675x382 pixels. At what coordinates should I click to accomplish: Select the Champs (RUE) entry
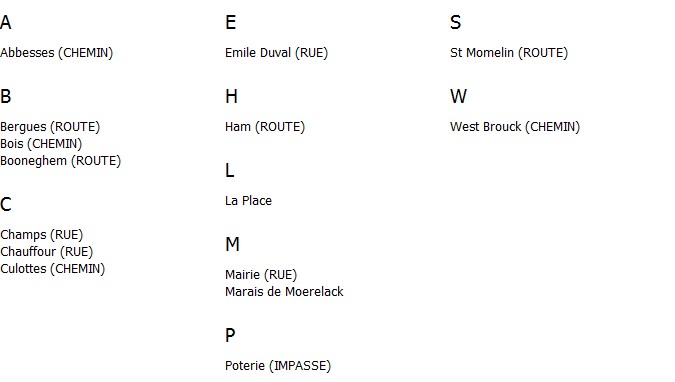(41, 235)
